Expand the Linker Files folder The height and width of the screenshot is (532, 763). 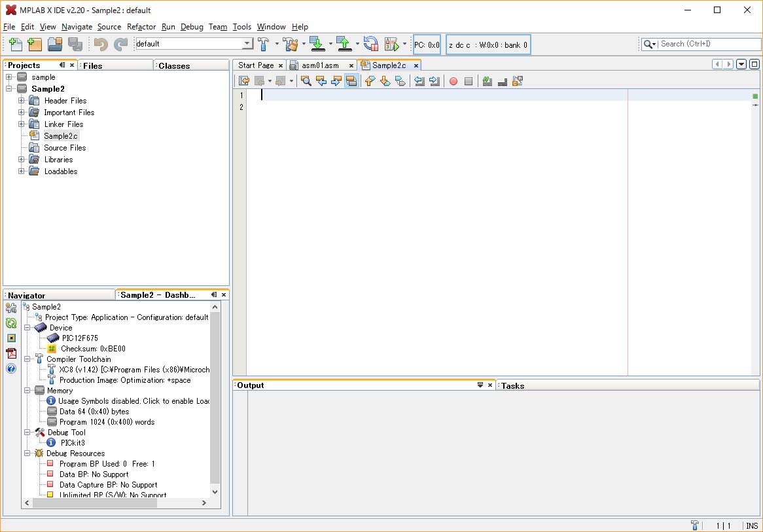(x=22, y=124)
